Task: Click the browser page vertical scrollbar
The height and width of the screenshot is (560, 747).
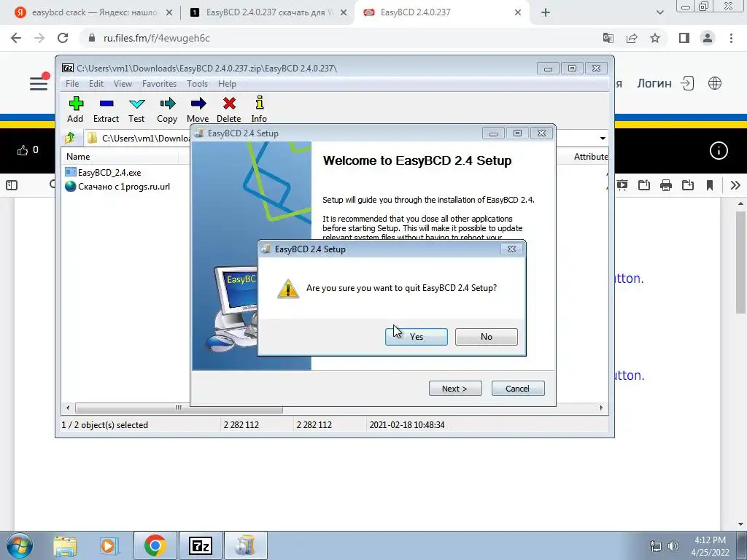Action: [740, 261]
